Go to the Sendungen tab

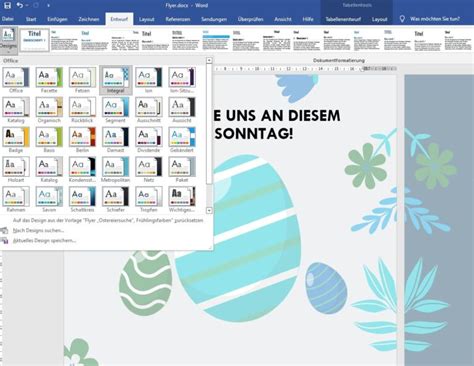(214, 19)
